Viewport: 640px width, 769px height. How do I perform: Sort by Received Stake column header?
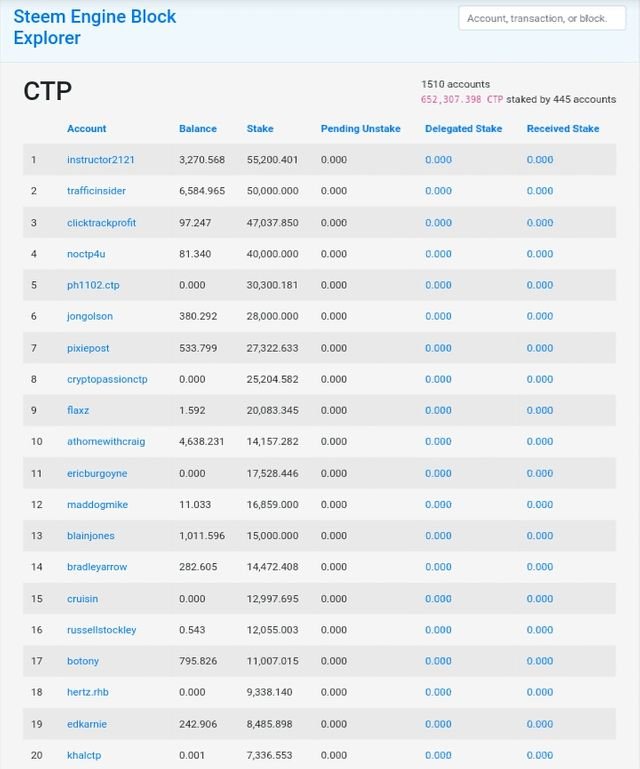[x=563, y=129]
